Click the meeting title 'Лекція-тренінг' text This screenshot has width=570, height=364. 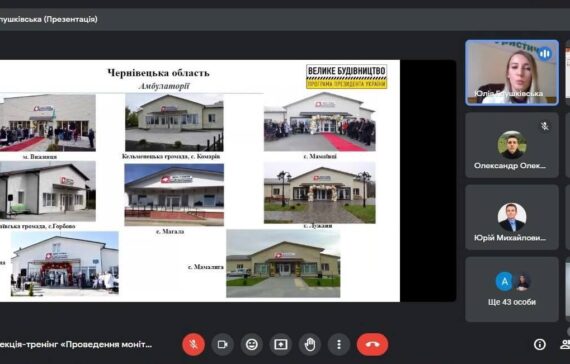[x=76, y=344]
